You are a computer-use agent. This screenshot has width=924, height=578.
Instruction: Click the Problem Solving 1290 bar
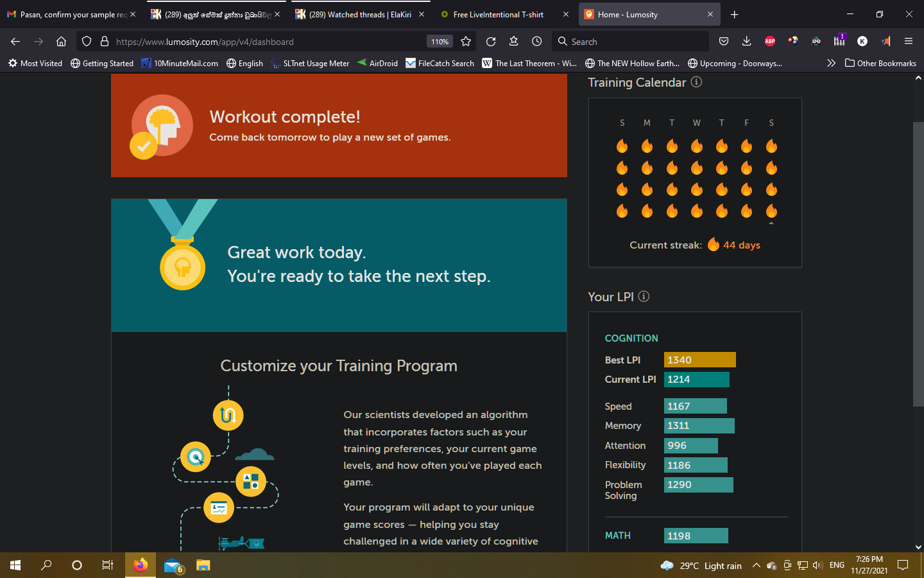pyautogui.click(x=699, y=485)
